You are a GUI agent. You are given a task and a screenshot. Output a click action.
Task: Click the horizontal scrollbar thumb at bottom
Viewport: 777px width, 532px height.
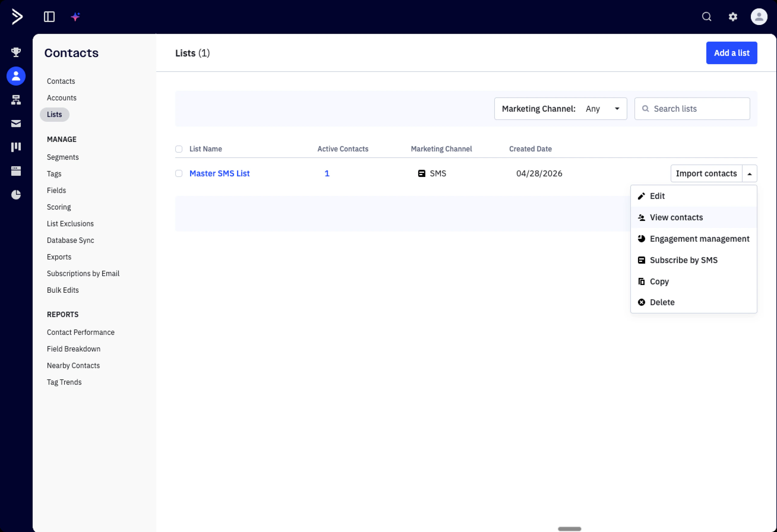(x=569, y=529)
